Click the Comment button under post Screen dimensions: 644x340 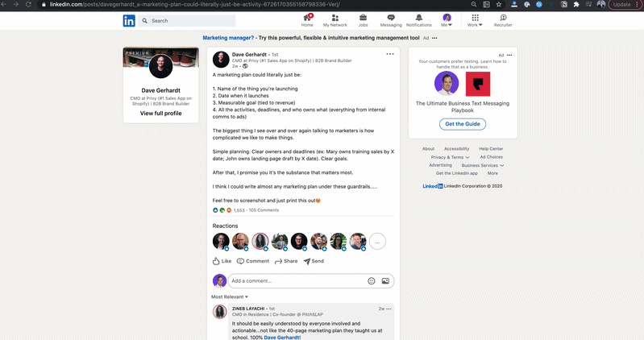pos(253,261)
